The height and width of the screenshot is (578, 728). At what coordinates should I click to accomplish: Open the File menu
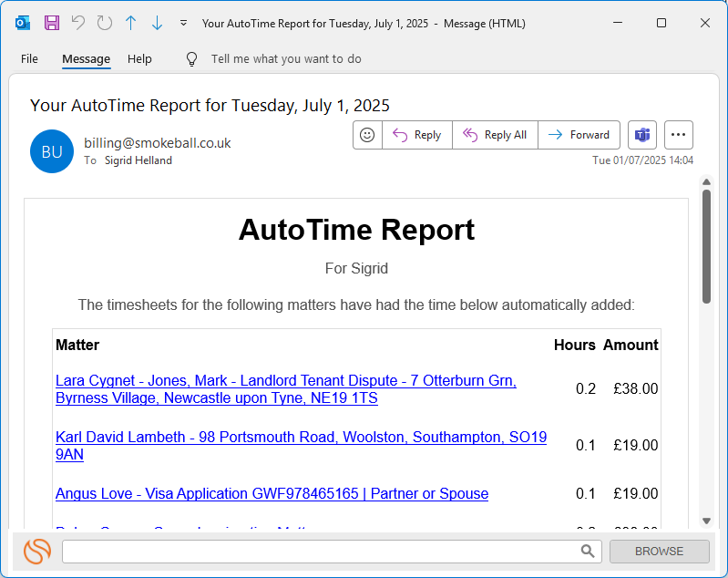29,59
